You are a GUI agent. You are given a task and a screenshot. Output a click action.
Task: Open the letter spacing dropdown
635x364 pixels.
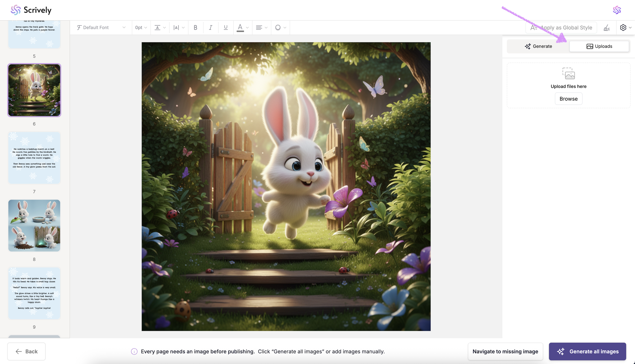[x=179, y=28]
